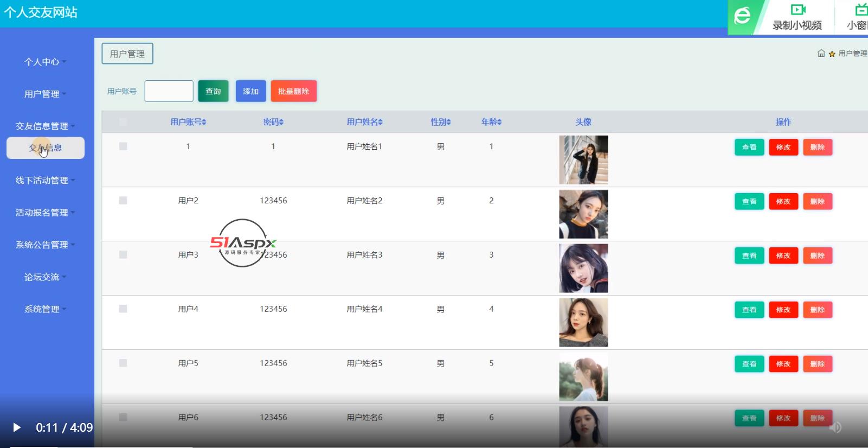The height and width of the screenshot is (448, 868).
Task: Click the red 批量删除 button
Action: point(293,91)
